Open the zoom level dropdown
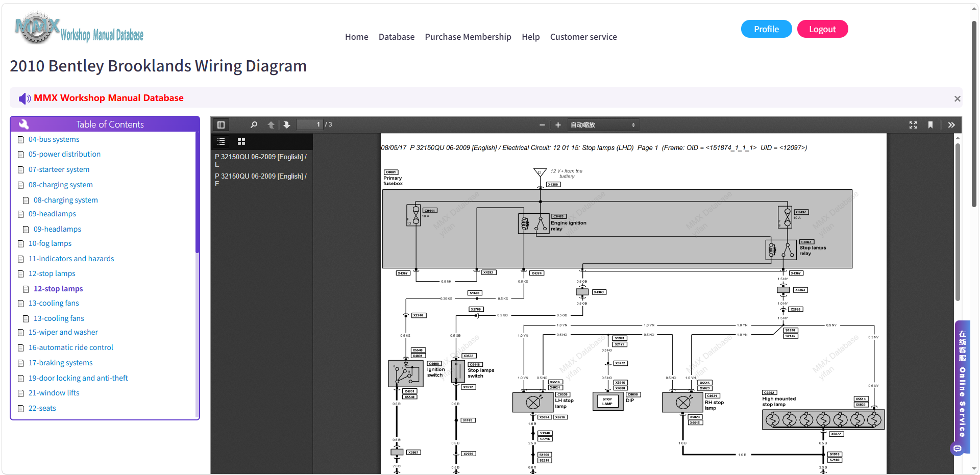 click(603, 125)
